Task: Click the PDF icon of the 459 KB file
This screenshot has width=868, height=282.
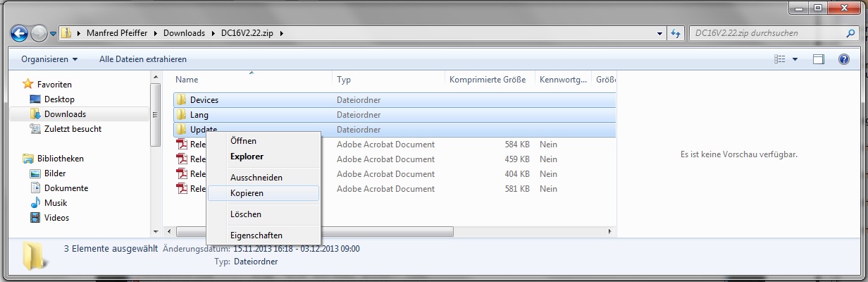Action: [181, 159]
